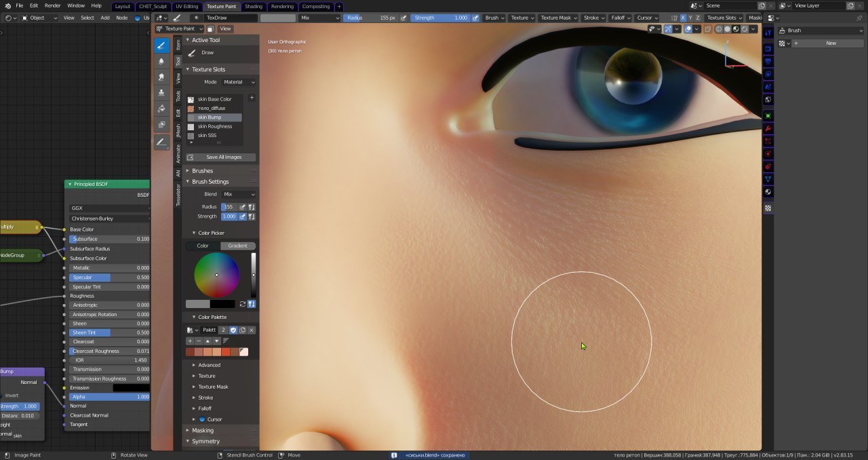
Task: Unlink the Palett palette data-block
Action: coord(252,330)
